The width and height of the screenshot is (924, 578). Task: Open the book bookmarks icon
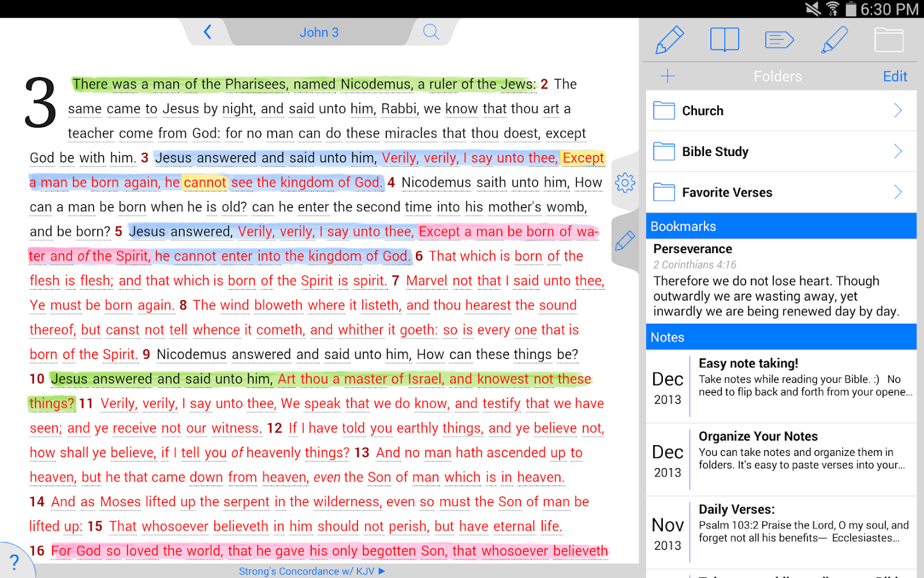(724, 40)
